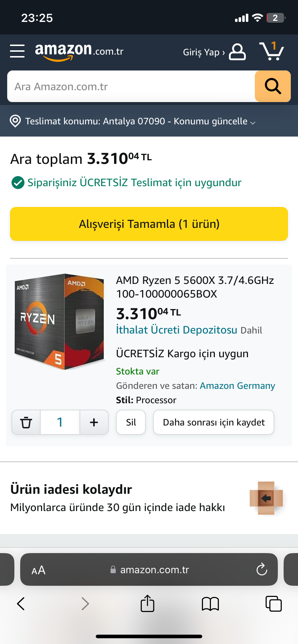Screen dimensions: 298x644
Task: Open the hamburger menu
Action: [17, 51]
